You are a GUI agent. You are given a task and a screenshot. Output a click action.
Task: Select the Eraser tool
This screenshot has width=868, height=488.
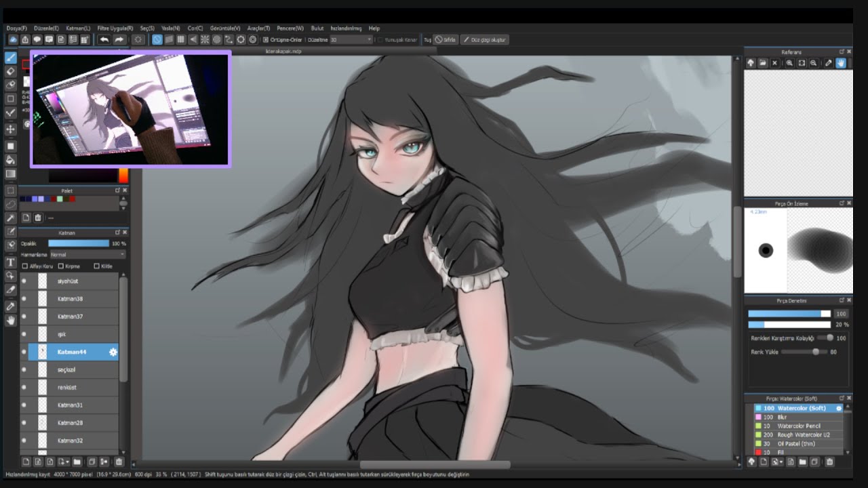pyautogui.click(x=11, y=71)
